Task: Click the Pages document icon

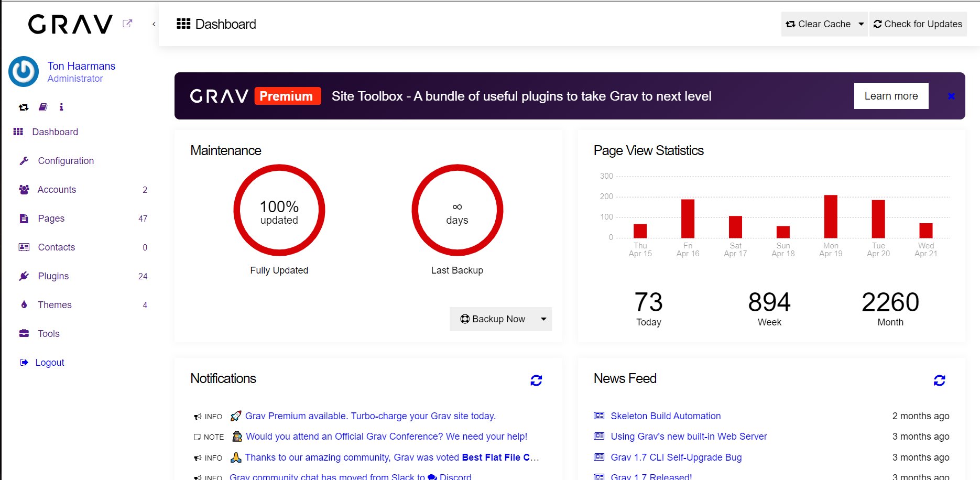Action: coord(24,219)
